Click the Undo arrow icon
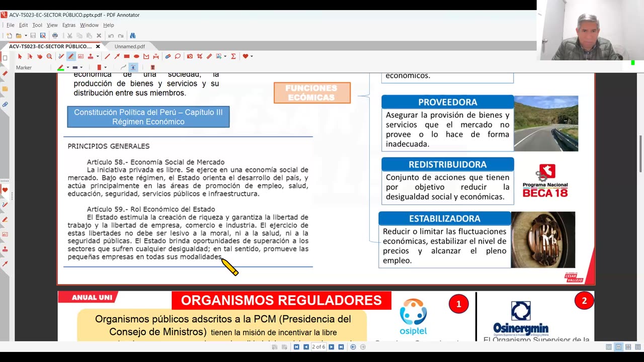 coord(111,36)
